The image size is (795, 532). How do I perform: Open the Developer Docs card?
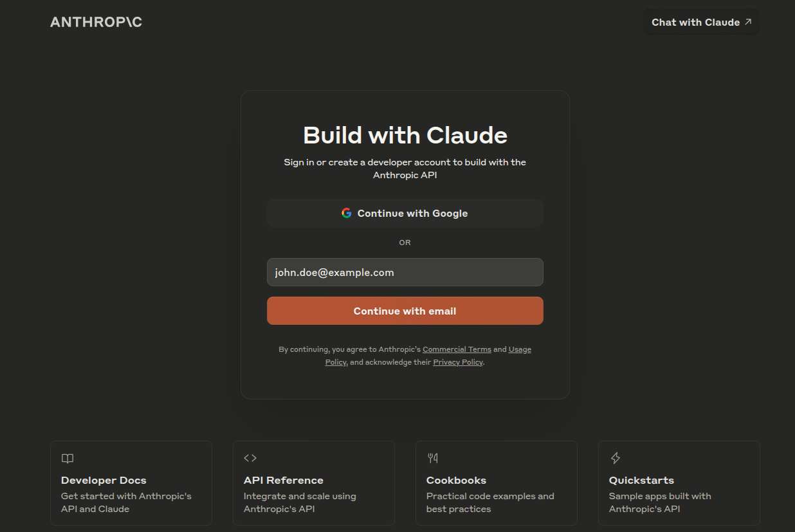tap(131, 482)
